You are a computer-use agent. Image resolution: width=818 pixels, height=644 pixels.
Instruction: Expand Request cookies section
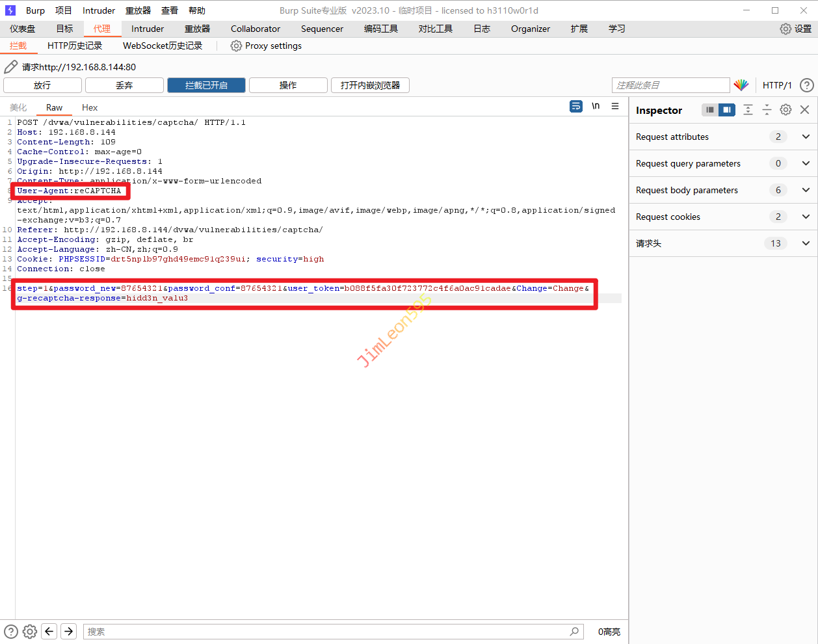(806, 217)
